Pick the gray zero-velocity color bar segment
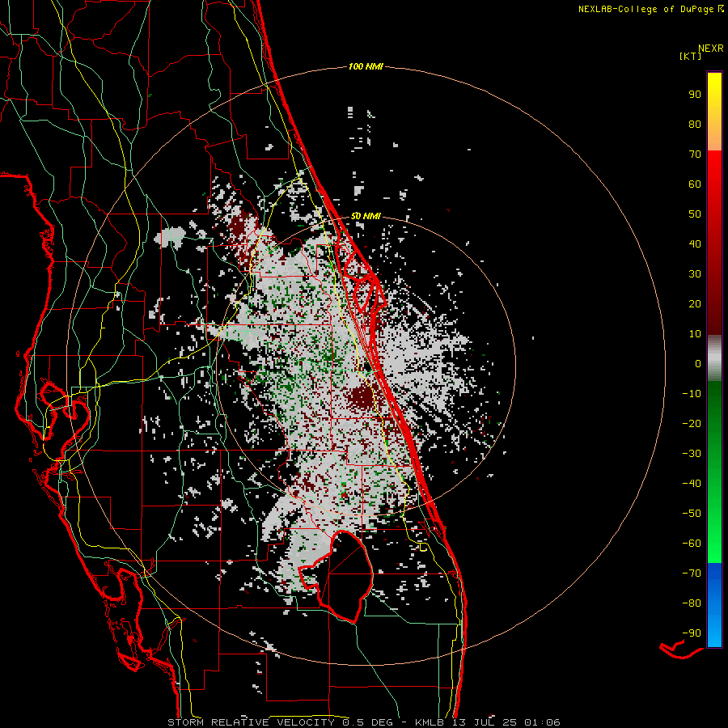Viewport: 728px width, 728px height. (714, 358)
